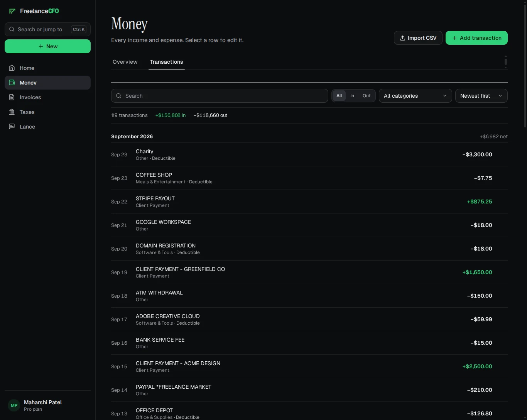Open Home via its house icon

pyautogui.click(x=12, y=68)
